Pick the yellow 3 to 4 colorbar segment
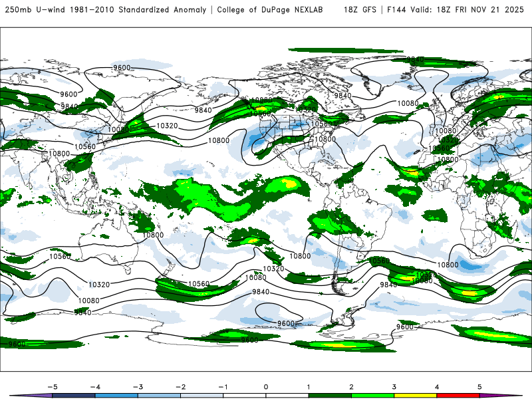532x399 pixels. coord(416,396)
